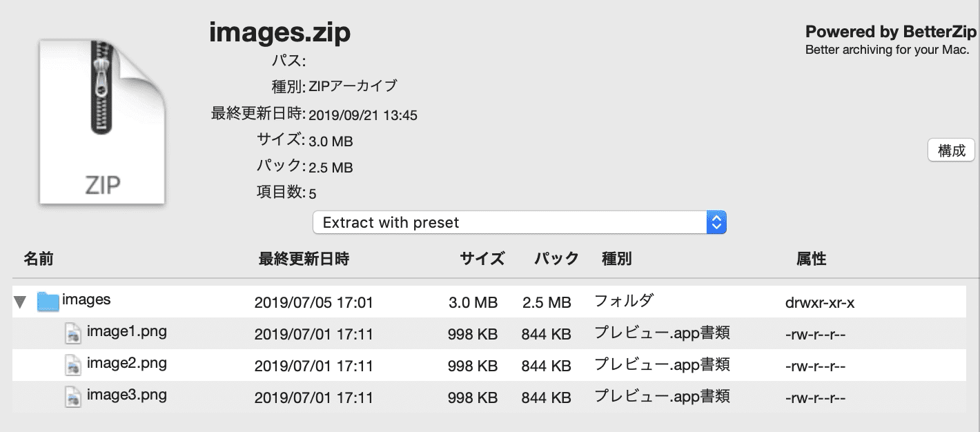The image size is (980, 432).
Task: Select the images folder name
Action: click(86, 300)
